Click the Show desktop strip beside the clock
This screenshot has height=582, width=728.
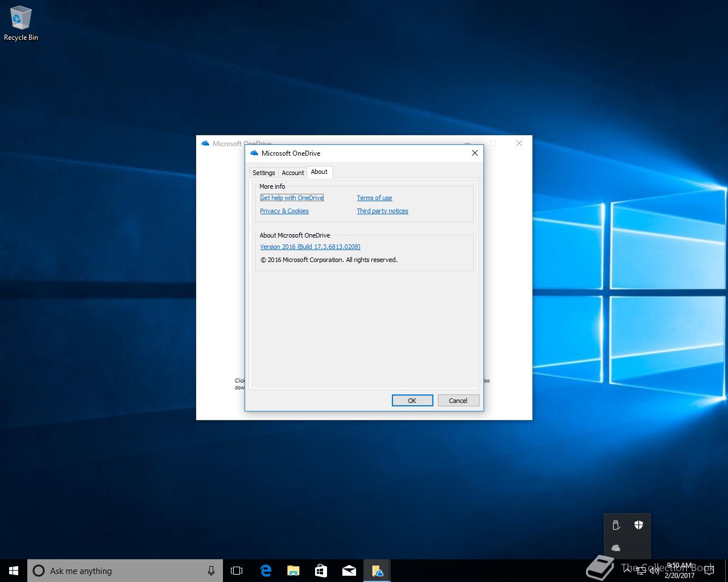tap(726, 571)
